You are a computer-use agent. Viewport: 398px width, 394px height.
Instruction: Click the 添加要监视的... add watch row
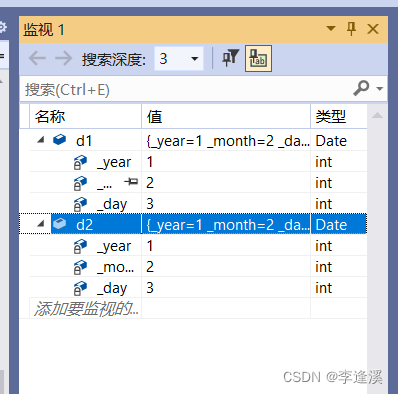pyautogui.click(x=86, y=309)
